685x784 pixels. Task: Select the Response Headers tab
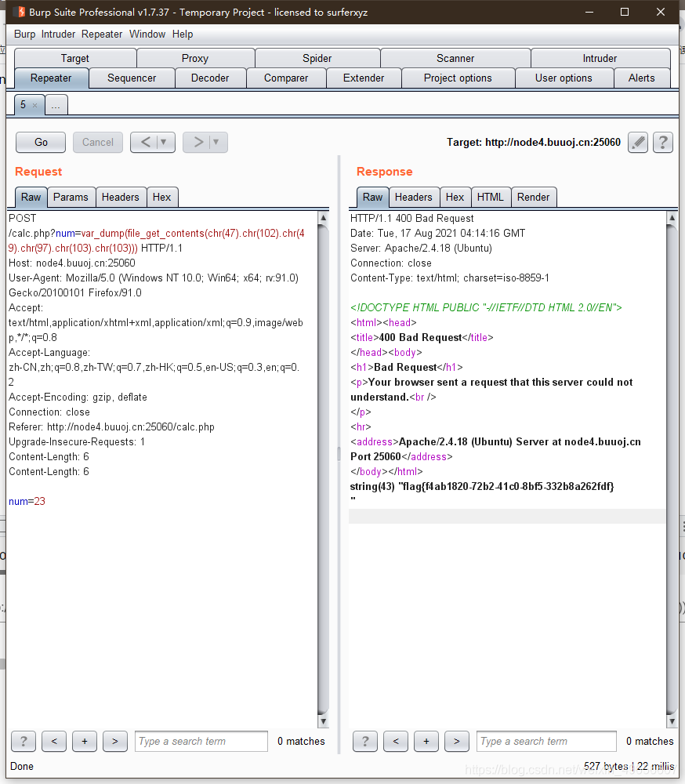coord(414,197)
